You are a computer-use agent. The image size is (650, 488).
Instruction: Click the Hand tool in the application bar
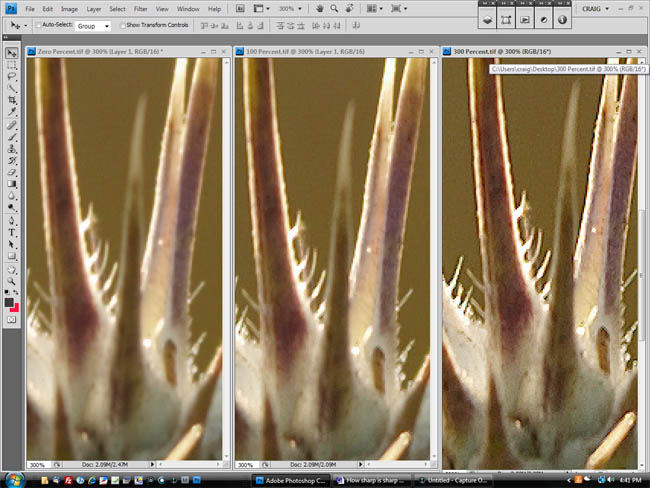(320, 8)
